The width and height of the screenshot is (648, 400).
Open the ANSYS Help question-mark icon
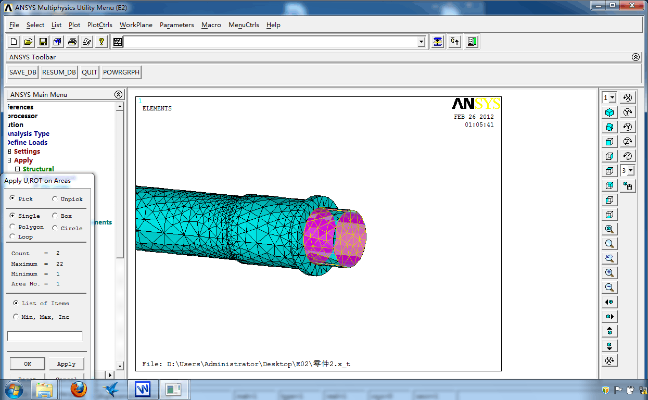[102, 42]
